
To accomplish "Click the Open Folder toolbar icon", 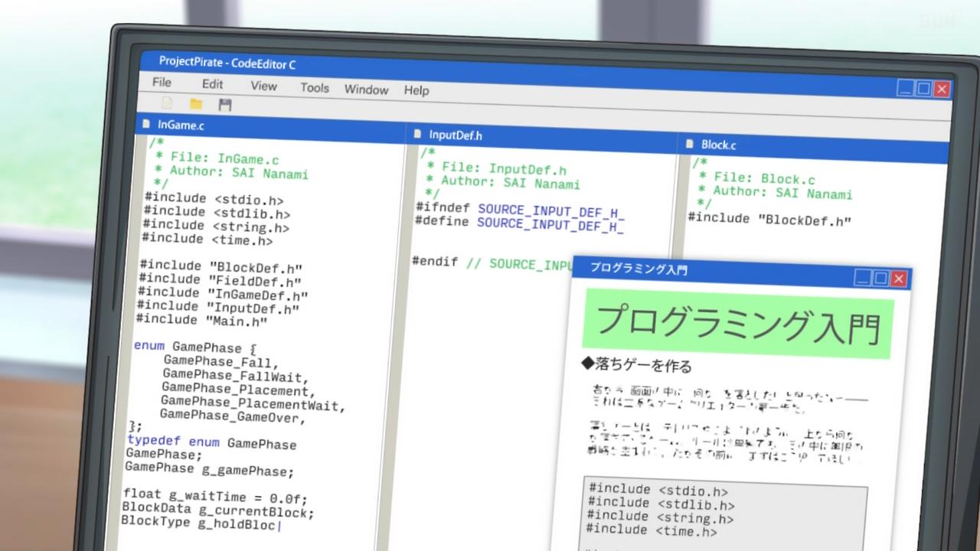I will (196, 104).
